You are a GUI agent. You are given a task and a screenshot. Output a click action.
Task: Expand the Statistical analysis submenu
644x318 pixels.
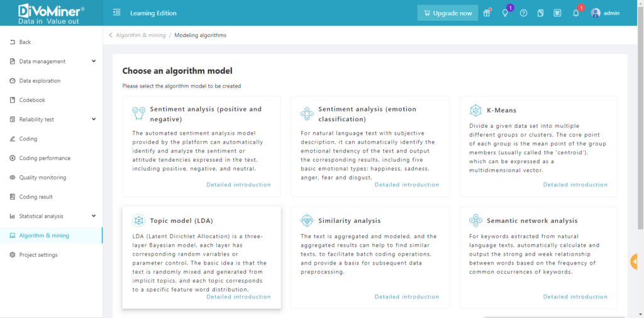click(x=94, y=216)
